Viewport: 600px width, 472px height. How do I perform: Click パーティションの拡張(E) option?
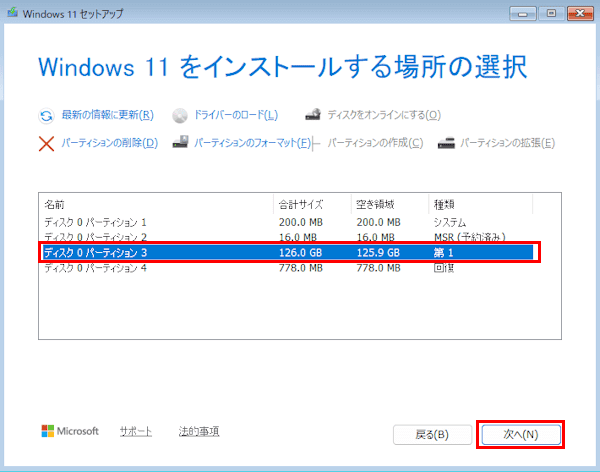point(507,143)
